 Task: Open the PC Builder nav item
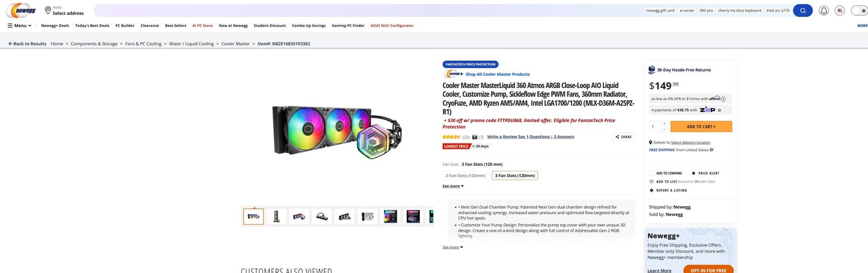click(x=125, y=26)
